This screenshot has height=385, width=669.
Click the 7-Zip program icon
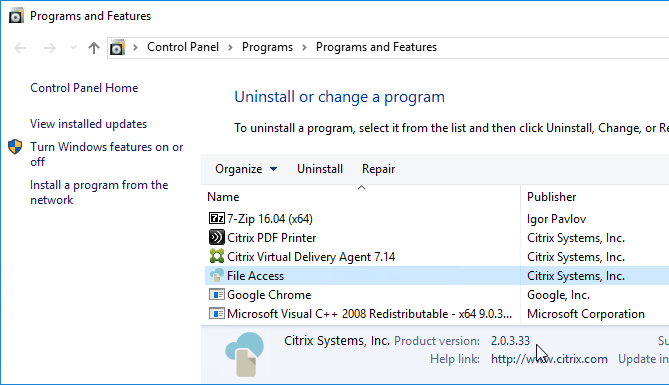pos(217,219)
